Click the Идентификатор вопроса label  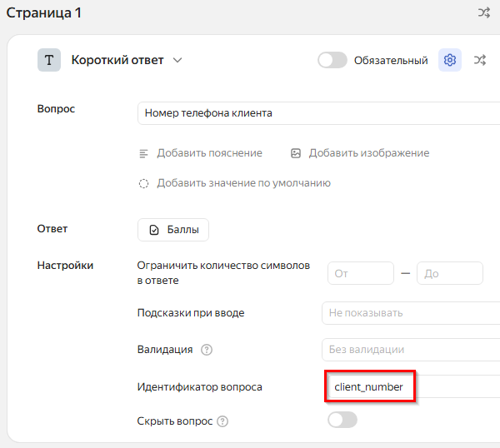(x=200, y=387)
